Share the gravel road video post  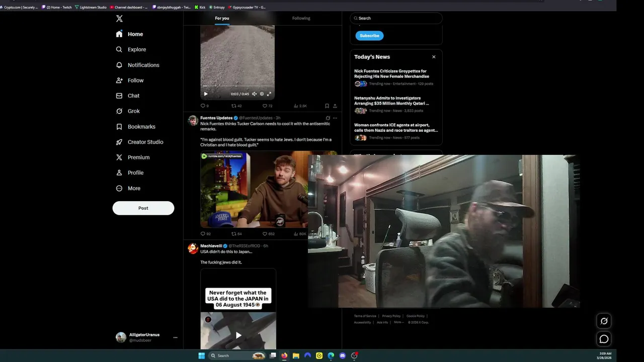[335, 106]
